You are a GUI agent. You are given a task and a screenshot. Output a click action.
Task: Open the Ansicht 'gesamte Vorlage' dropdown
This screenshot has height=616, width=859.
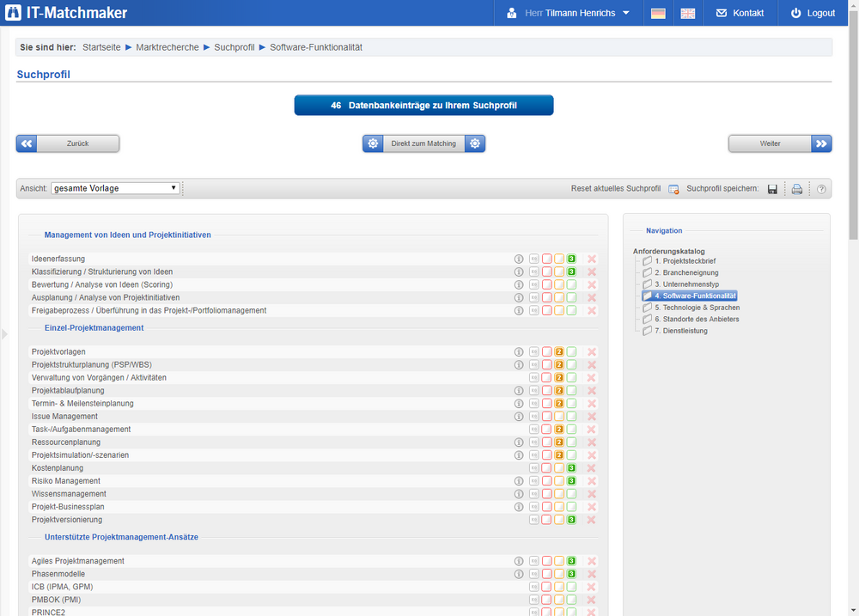pos(115,188)
